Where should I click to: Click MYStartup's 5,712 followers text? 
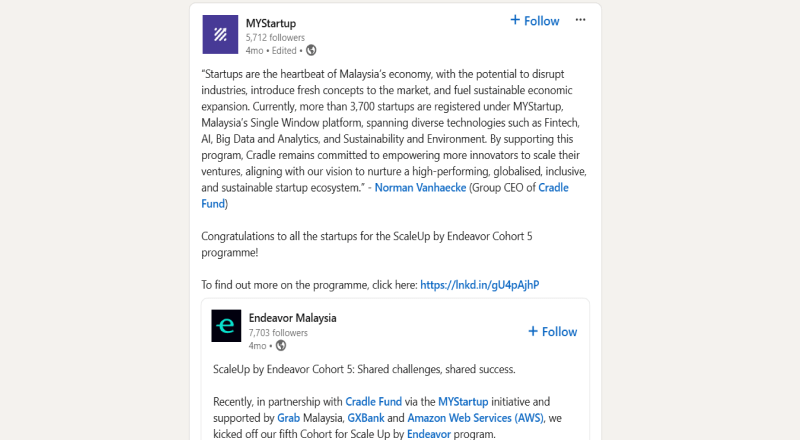275,37
